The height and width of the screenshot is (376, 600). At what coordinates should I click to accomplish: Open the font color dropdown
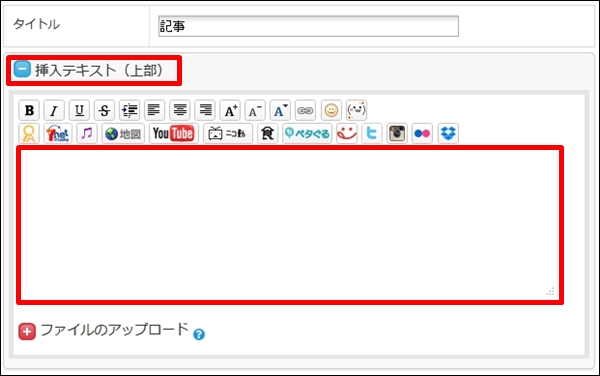(280, 111)
